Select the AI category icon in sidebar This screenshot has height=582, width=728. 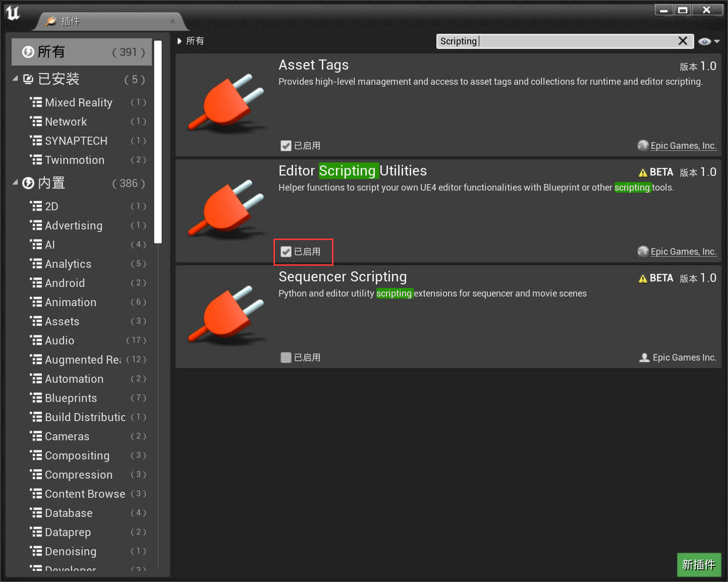tap(36, 244)
